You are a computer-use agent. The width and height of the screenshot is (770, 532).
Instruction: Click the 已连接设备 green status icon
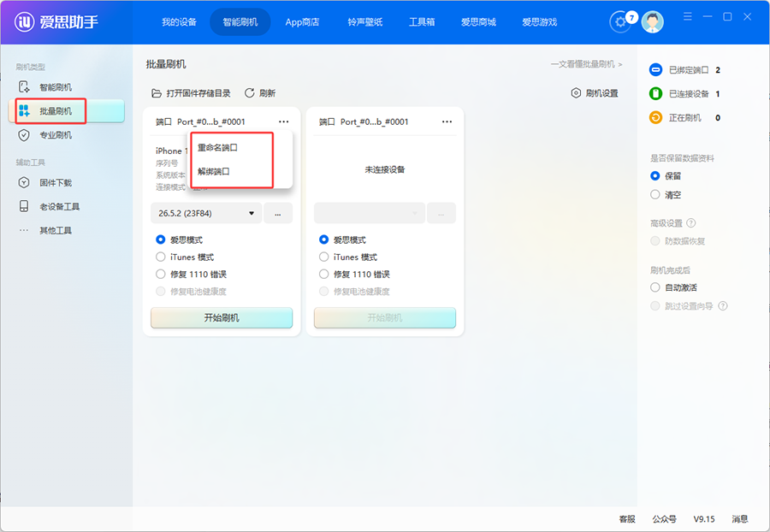point(655,94)
